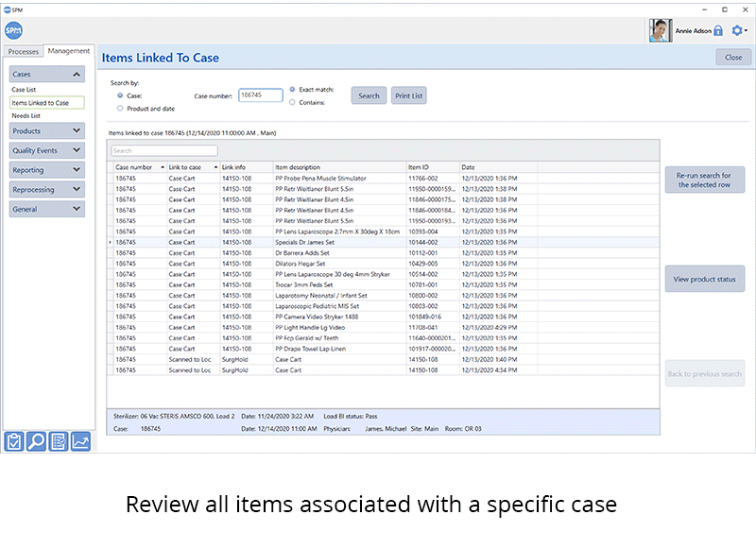This screenshot has width=756, height=549.
Task: Select the Exact match radio button
Action: click(292, 89)
